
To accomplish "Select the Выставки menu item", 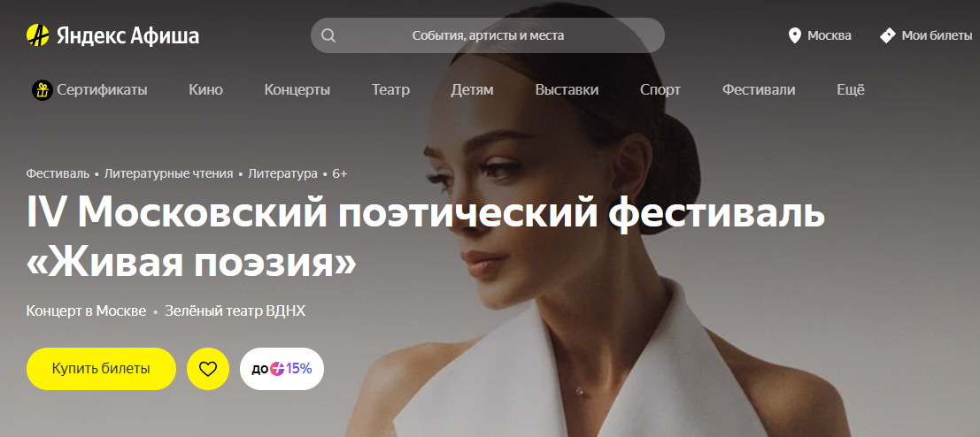I will [567, 90].
